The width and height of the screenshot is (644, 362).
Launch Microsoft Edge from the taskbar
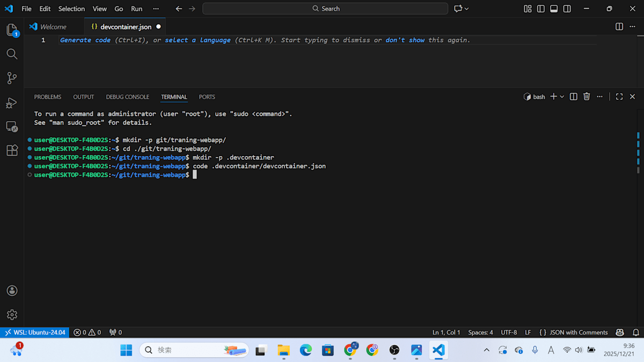coord(306,350)
